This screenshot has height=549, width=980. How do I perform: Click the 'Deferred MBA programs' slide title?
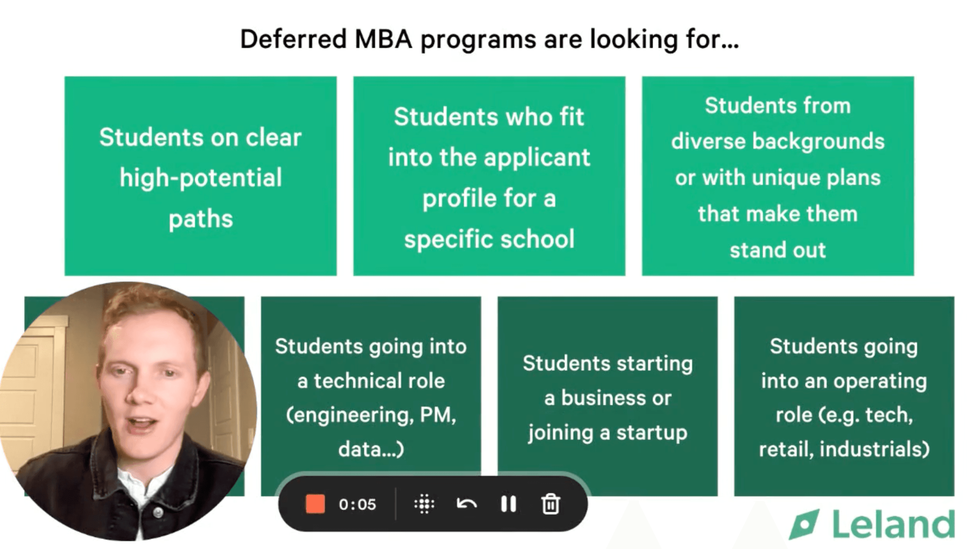(489, 39)
